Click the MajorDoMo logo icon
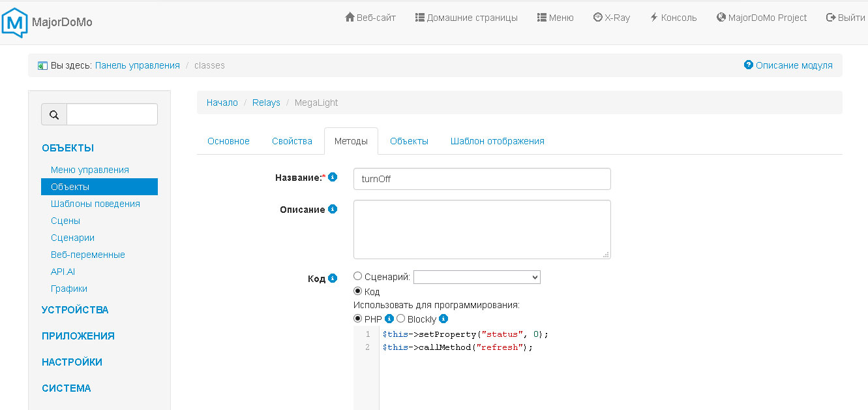 point(15,22)
